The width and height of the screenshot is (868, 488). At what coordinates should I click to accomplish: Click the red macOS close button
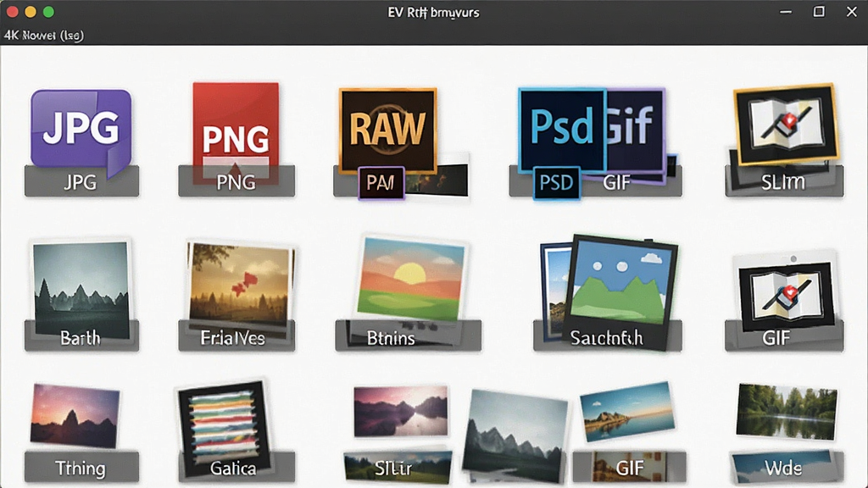(x=12, y=12)
